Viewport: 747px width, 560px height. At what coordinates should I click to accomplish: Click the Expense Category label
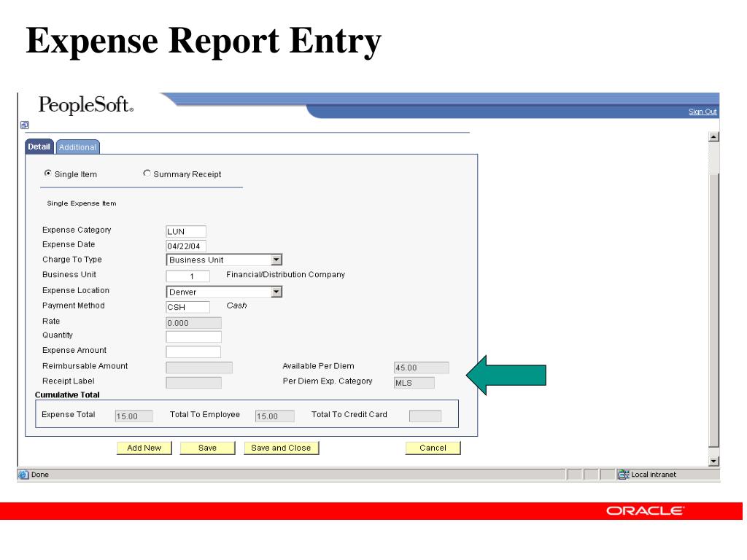(x=77, y=230)
